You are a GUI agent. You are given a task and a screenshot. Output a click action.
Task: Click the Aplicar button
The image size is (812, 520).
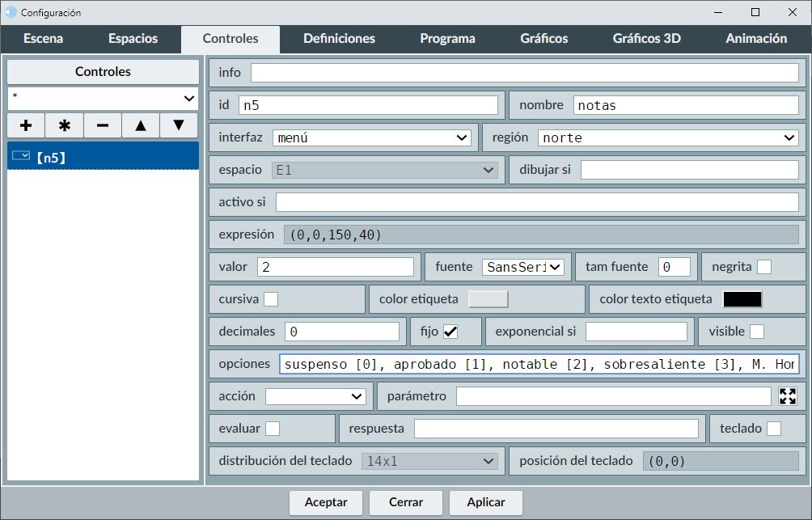(486, 502)
